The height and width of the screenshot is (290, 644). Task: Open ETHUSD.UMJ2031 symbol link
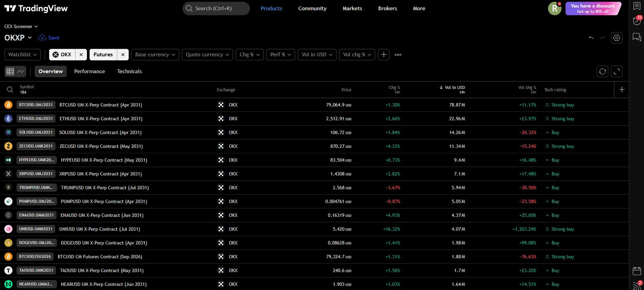[x=36, y=119]
